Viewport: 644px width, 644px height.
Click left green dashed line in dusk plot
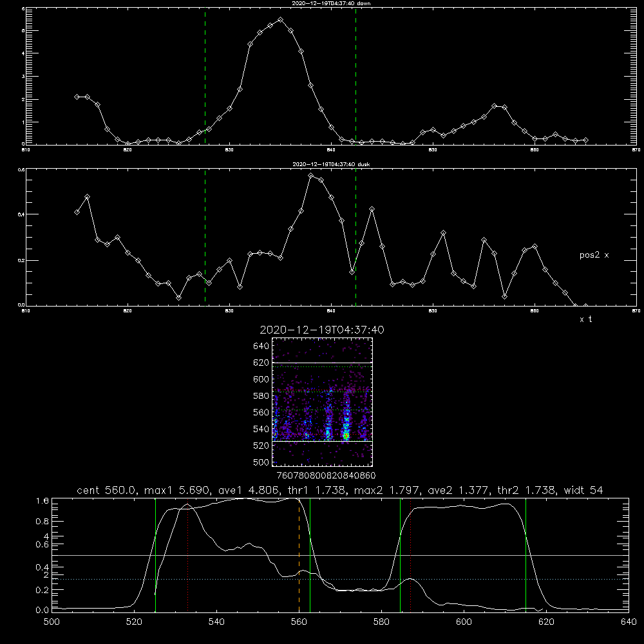pyautogui.click(x=205, y=237)
